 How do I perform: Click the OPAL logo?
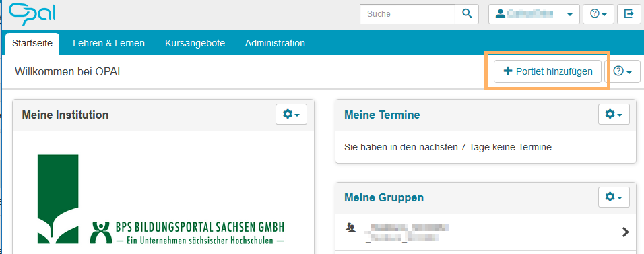coord(32,14)
